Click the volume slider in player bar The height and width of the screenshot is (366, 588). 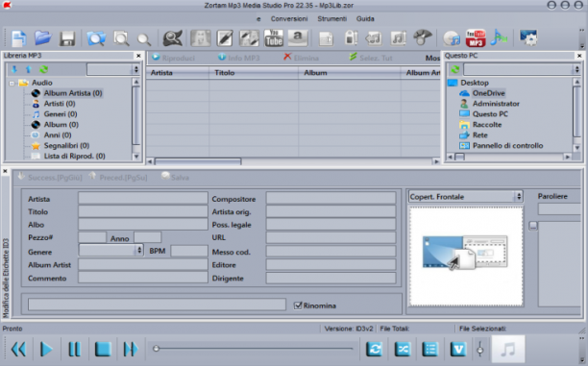tap(480, 349)
